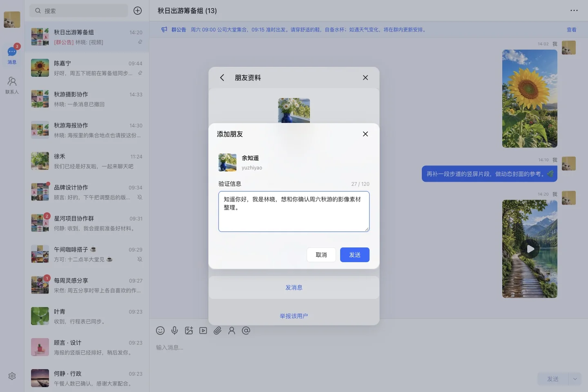The width and height of the screenshot is (588, 392).
Task: Click the blue message bubble about 步道竖屏片段
Action: point(490,174)
